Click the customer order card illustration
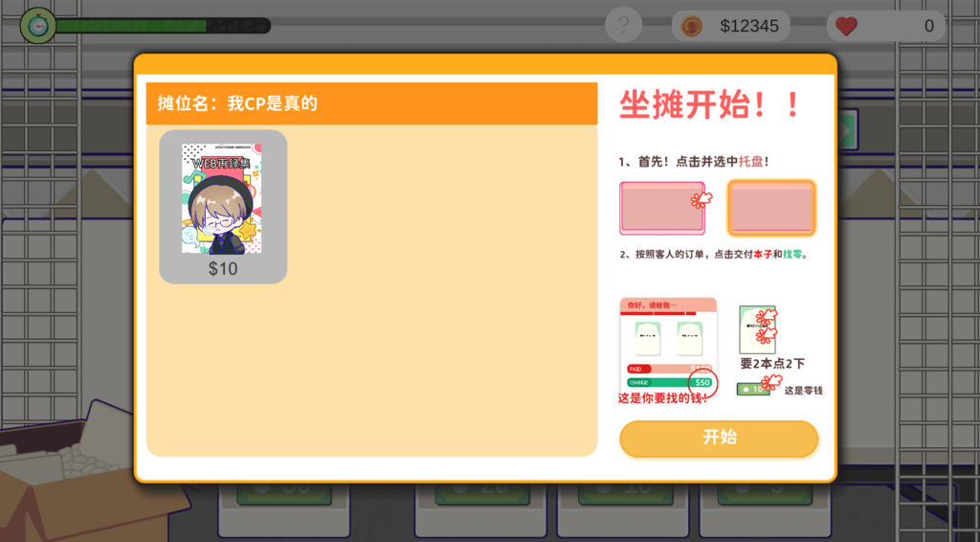The width and height of the screenshot is (980, 542). click(x=668, y=345)
